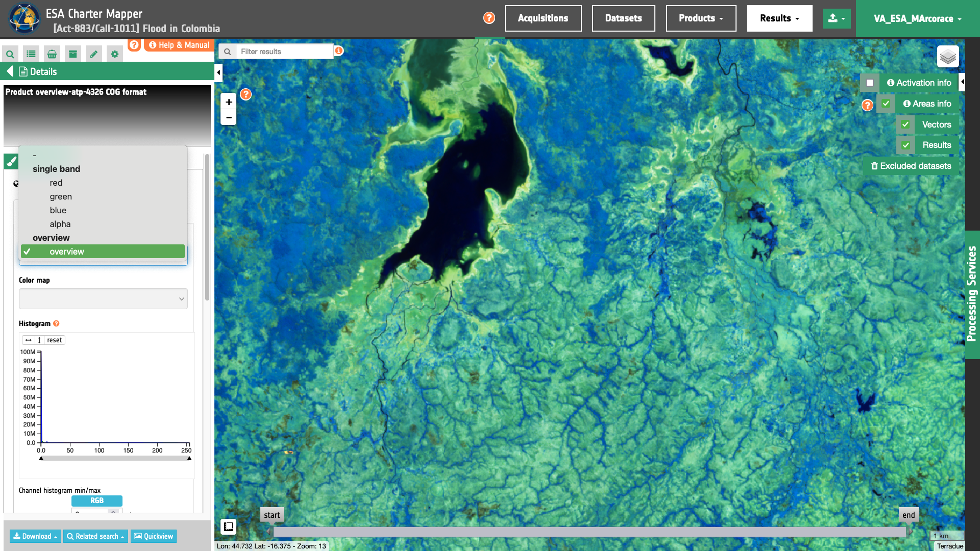Screen dimensions: 980x551
Task: Select the alpha single band option
Action: coord(103,224)
